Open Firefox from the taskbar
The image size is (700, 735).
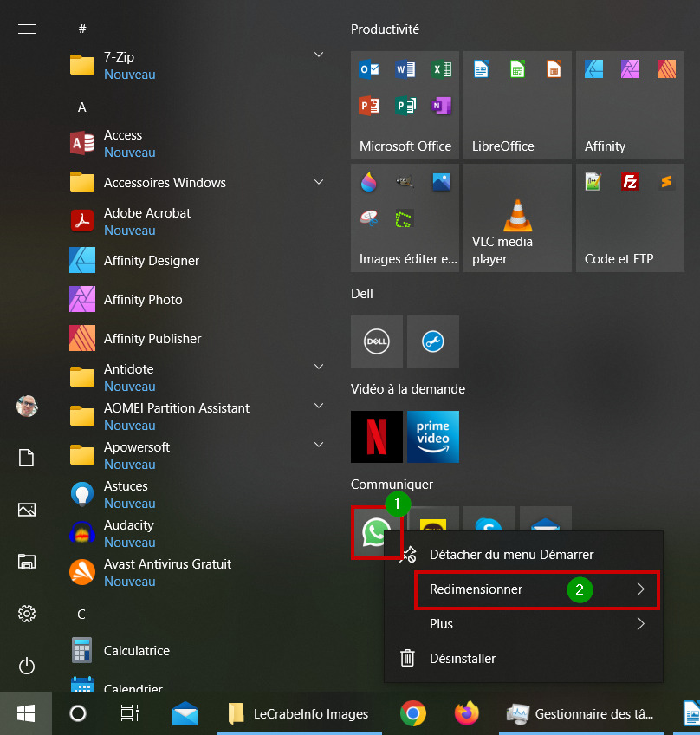(x=467, y=713)
